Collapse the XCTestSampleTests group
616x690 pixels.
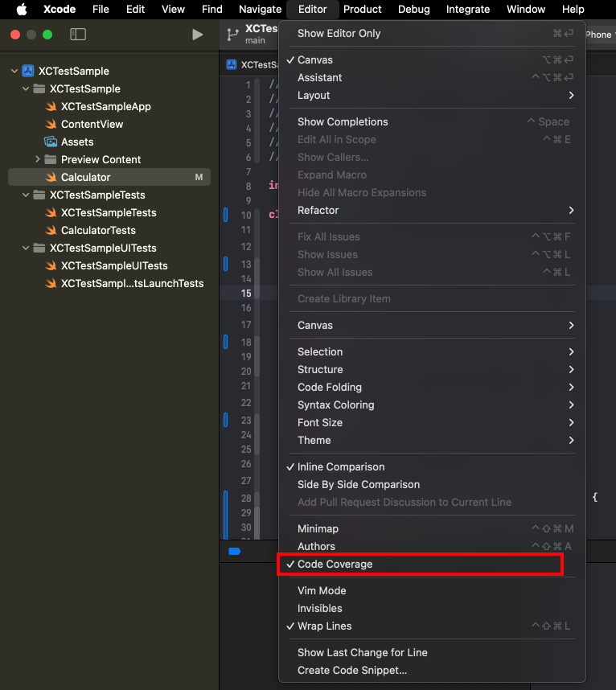point(26,195)
